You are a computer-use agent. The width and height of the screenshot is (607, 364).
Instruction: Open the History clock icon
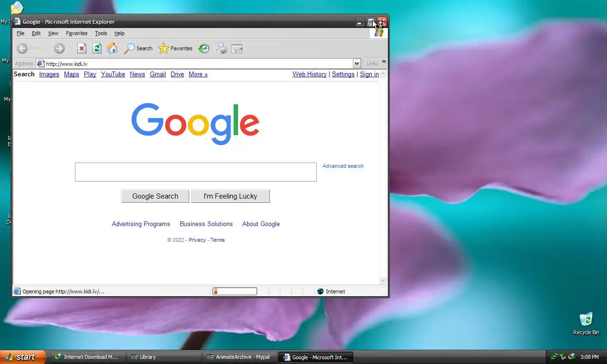[204, 48]
